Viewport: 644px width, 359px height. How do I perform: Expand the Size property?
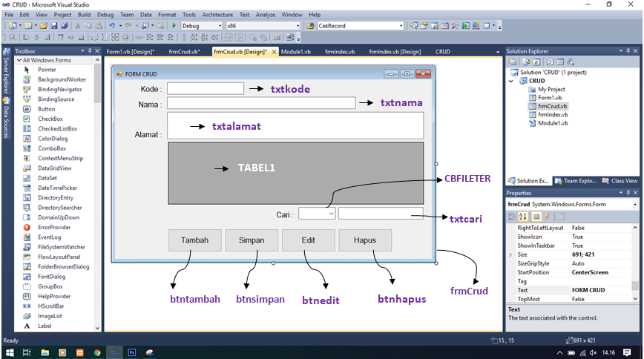pyautogui.click(x=510, y=254)
